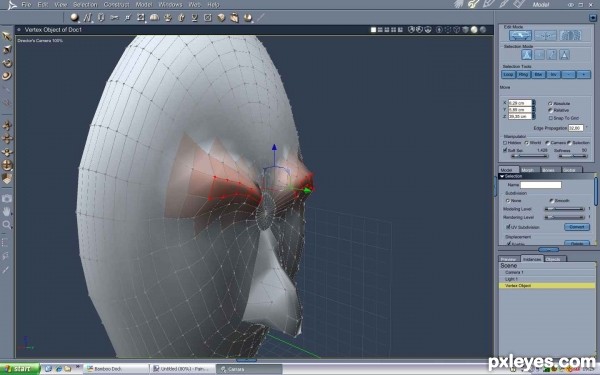Collapse the Selection section triangle
Viewport: 600px width, 375px height.
(x=502, y=176)
